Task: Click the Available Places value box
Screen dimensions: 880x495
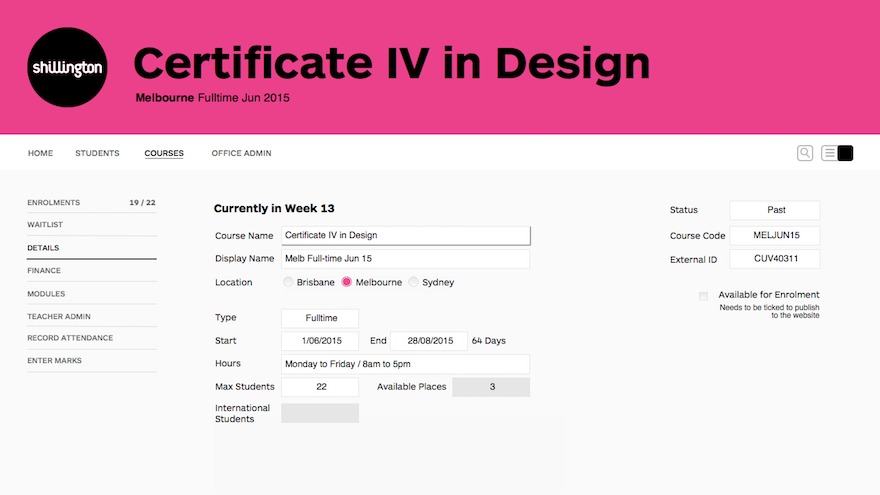Action: [491, 387]
